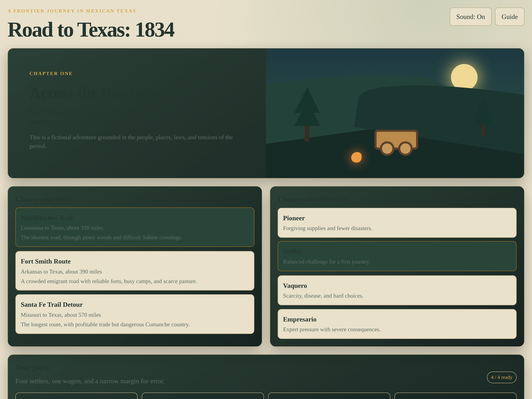Viewport: 532px width, 399px height.
Task: Click the Road to Texas: 1834 title
Action: pos(91,30)
